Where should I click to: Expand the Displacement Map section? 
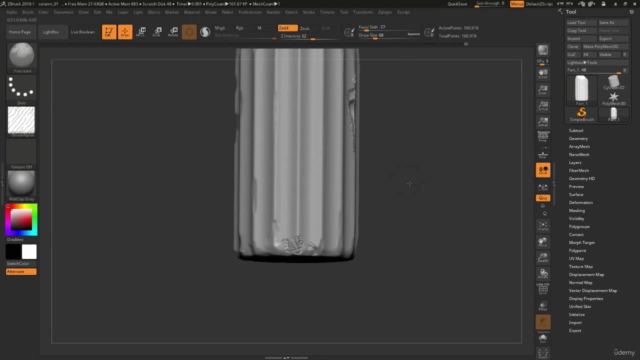(586, 275)
